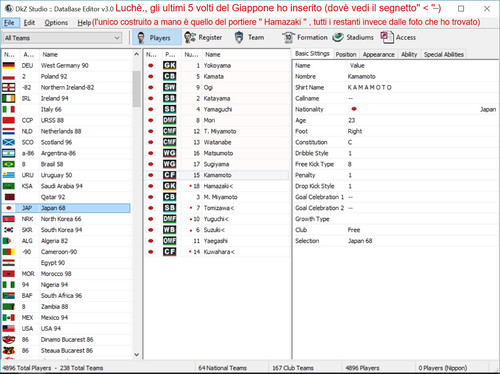The height and width of the screenshot is (374, 500).
Task: Click the Argentina-86 flag icon
Action: [x=9, y=153]
